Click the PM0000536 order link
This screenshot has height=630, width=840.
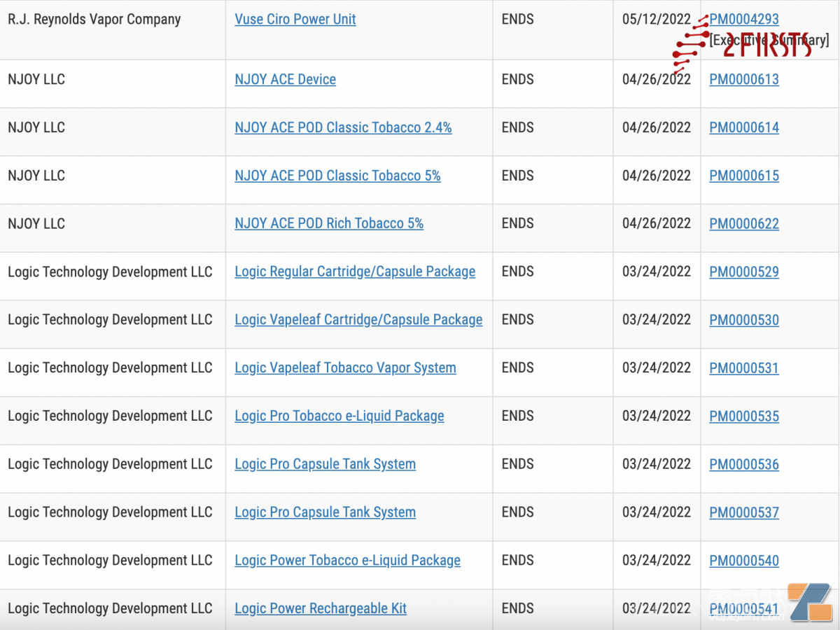(743, 465)
